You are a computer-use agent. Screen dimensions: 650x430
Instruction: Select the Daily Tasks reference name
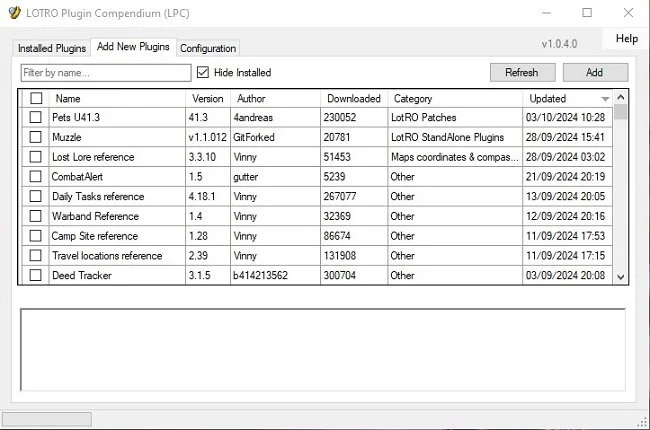tap(98, 197)
